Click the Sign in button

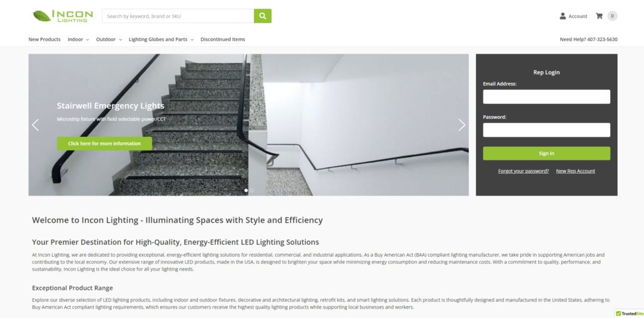point(546,154)
